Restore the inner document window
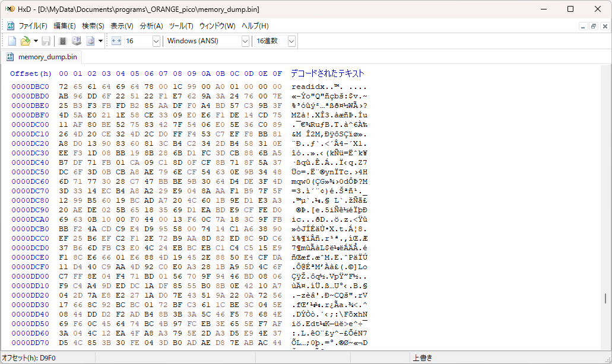This screenshot has width=612, height=364. pyautogui.click(x=594, y=27)
